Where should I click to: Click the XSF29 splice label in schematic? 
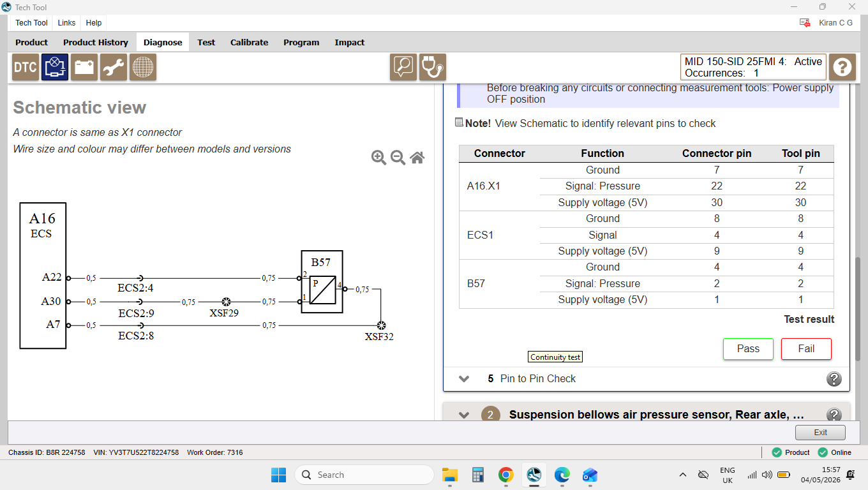click(224, 313)
